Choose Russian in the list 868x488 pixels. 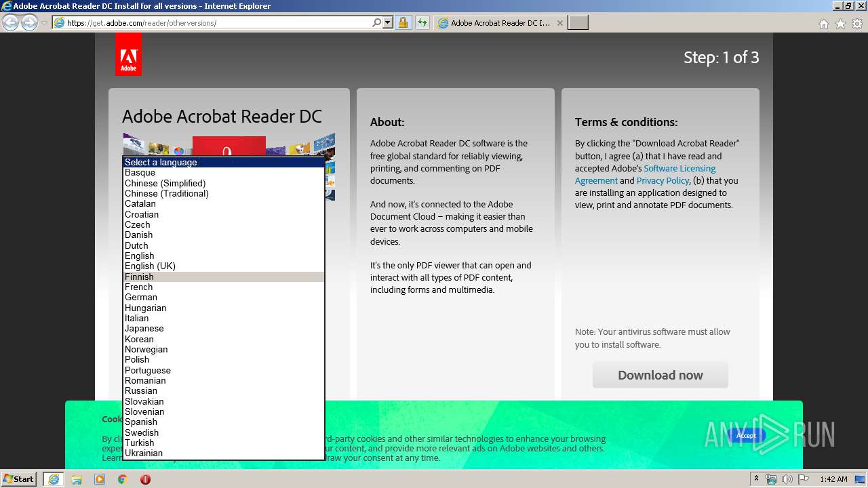point(224,391)
